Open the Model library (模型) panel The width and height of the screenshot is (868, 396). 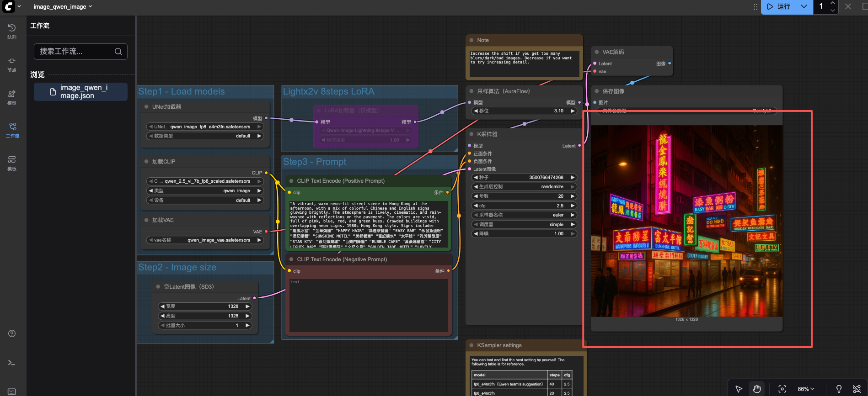[12, 97]
